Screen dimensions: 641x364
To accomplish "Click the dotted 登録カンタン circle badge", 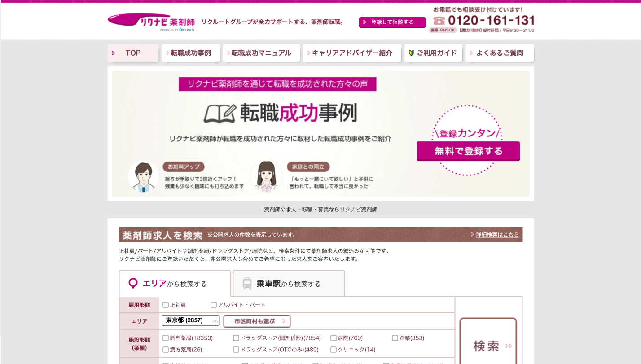I will pyautogui.click(x=468, y=133).
